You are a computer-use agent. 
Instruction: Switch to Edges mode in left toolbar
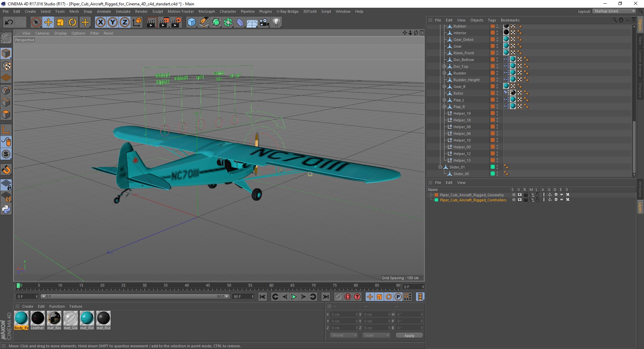6,102
